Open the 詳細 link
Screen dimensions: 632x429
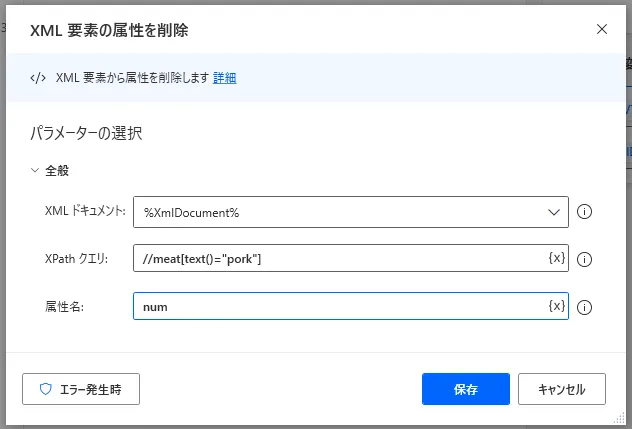225,78
